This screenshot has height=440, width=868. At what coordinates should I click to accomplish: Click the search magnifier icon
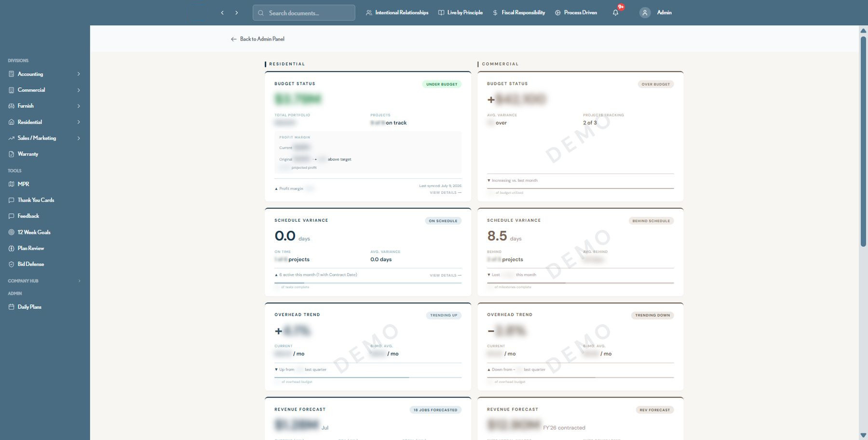click(261, 13)
